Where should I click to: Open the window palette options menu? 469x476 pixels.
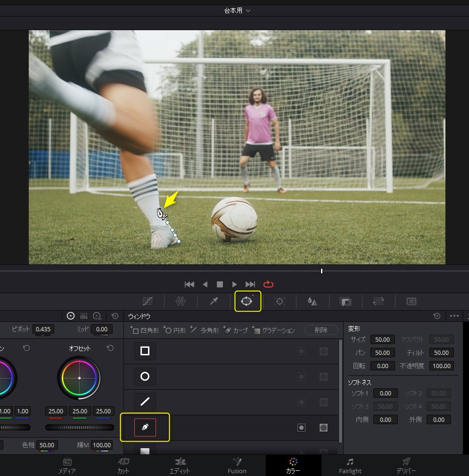(x=454, y=316)
